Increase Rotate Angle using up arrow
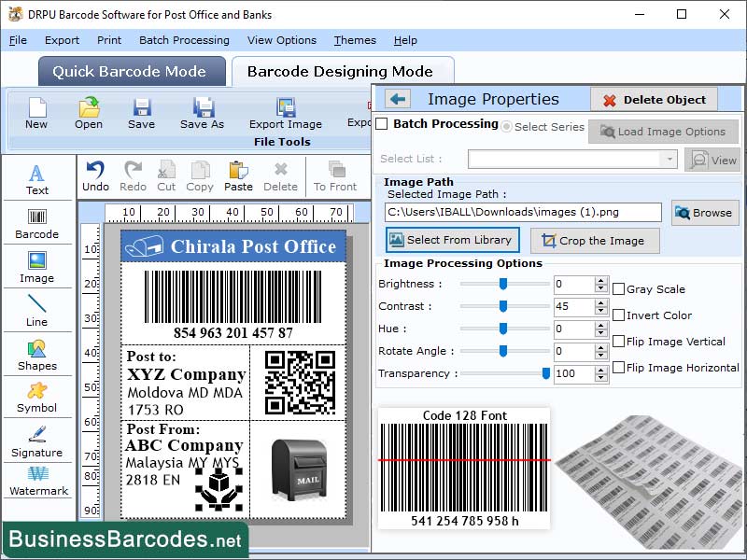The image size is (747, 560). click(601, 346)
